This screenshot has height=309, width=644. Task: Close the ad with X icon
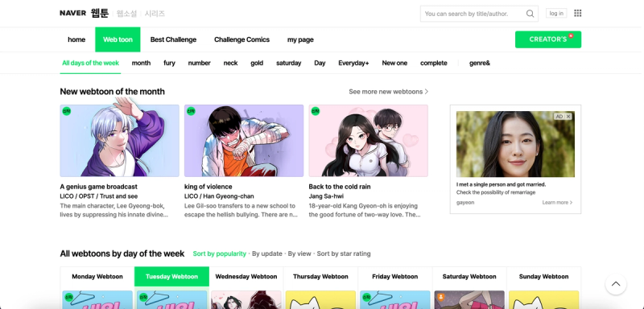(568, 117)
